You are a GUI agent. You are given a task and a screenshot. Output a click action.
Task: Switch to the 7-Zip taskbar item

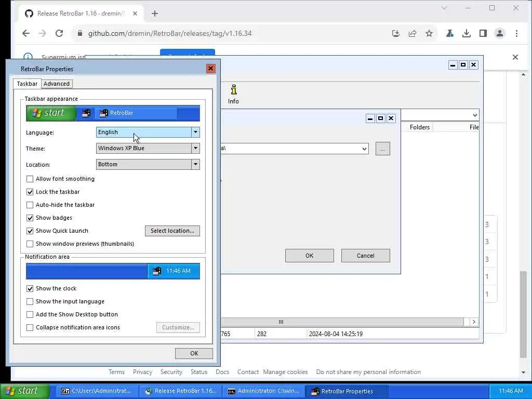click(x=96, y=391)
